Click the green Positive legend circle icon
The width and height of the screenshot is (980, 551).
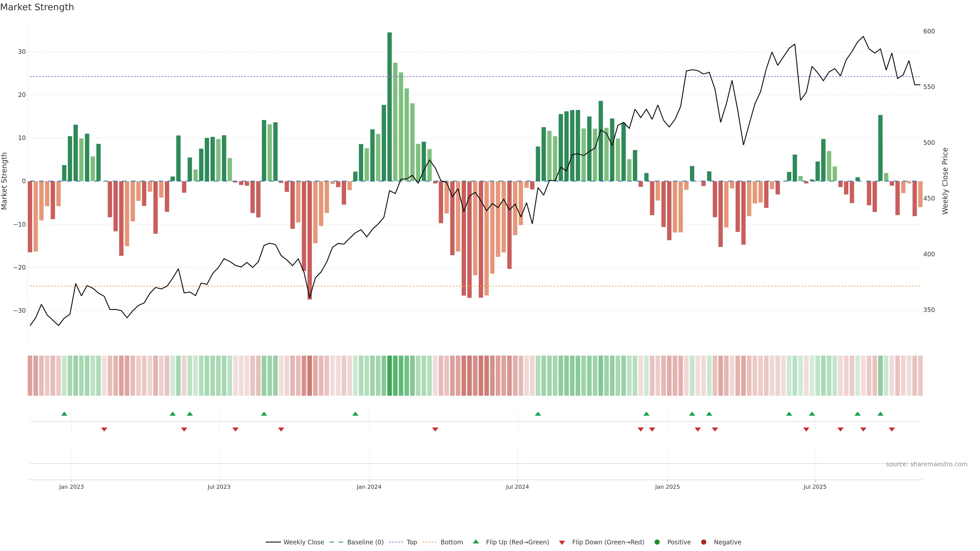657,542
